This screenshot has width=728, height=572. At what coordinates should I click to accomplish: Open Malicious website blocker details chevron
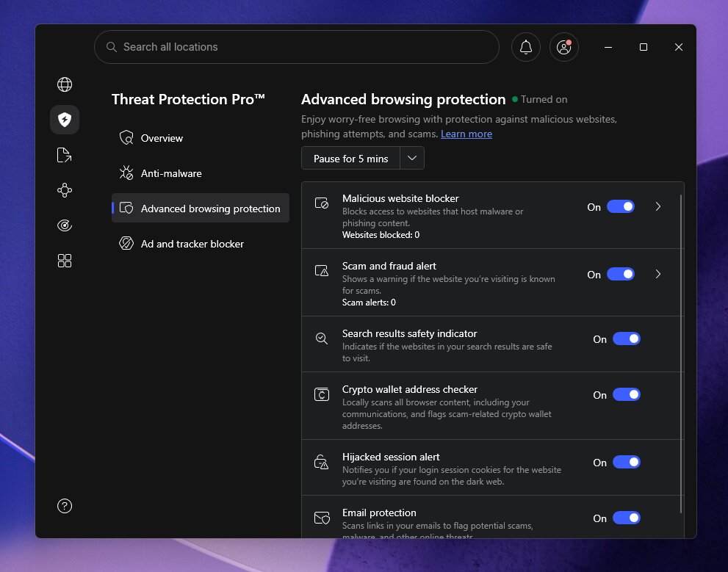tap(658, 206)
